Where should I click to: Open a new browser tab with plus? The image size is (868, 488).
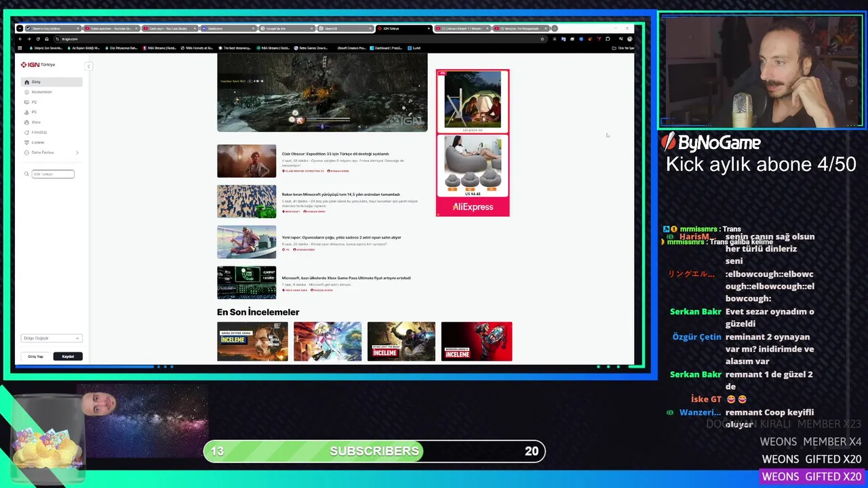click(x=554, y=28)
